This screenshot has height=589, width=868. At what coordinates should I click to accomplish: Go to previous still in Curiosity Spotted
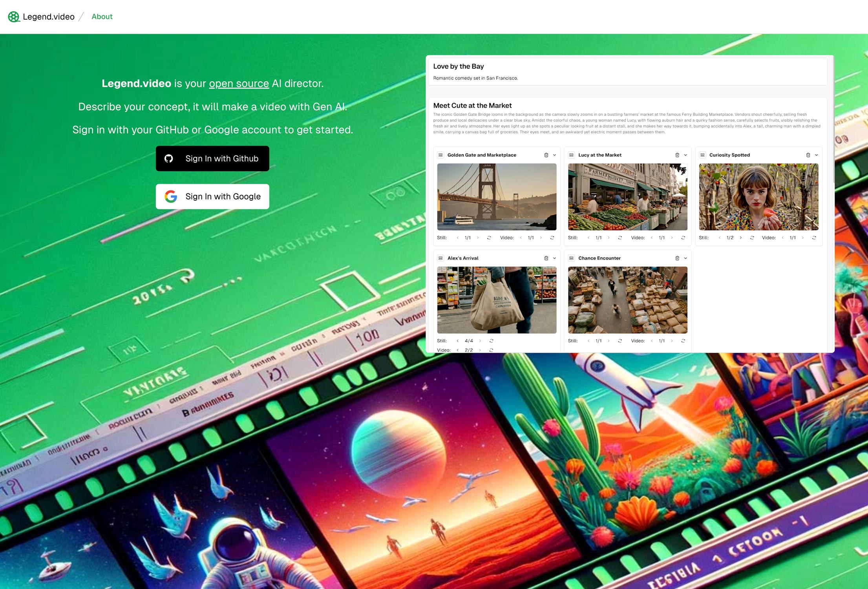pos(719,238)
